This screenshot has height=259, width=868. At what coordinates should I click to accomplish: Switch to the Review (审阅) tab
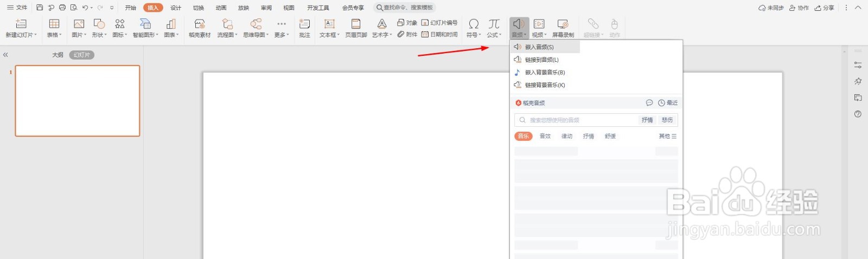(x=266, y=8)
